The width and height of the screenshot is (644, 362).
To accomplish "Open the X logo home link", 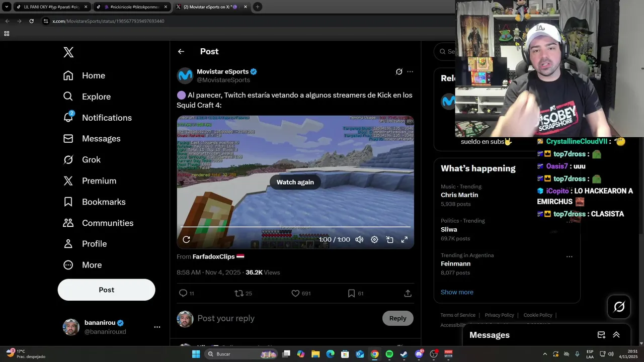I will (x=68, y=52).
